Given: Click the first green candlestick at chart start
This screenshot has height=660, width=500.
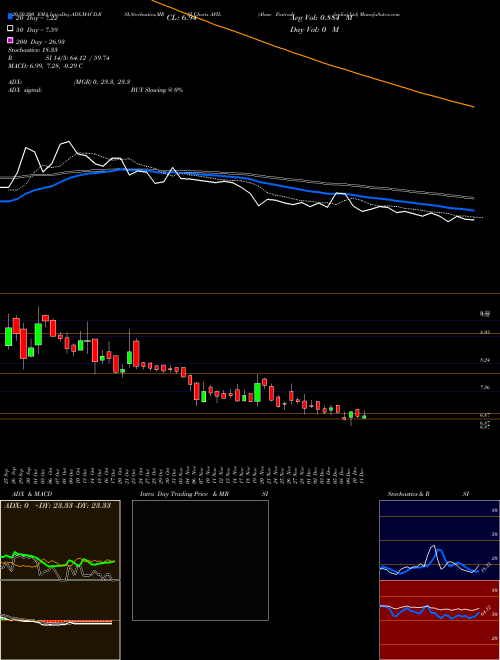Looking at the screenshot, I should click(x=8, y=336).
